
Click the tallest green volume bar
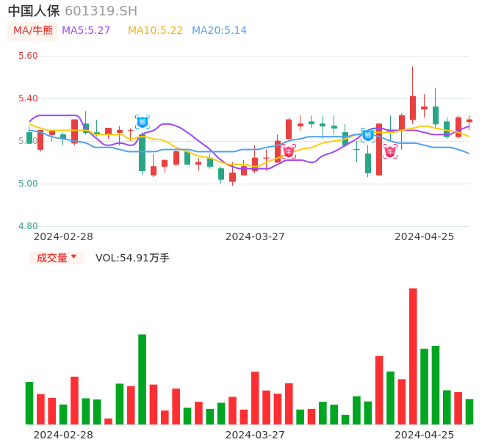[142, 379]
